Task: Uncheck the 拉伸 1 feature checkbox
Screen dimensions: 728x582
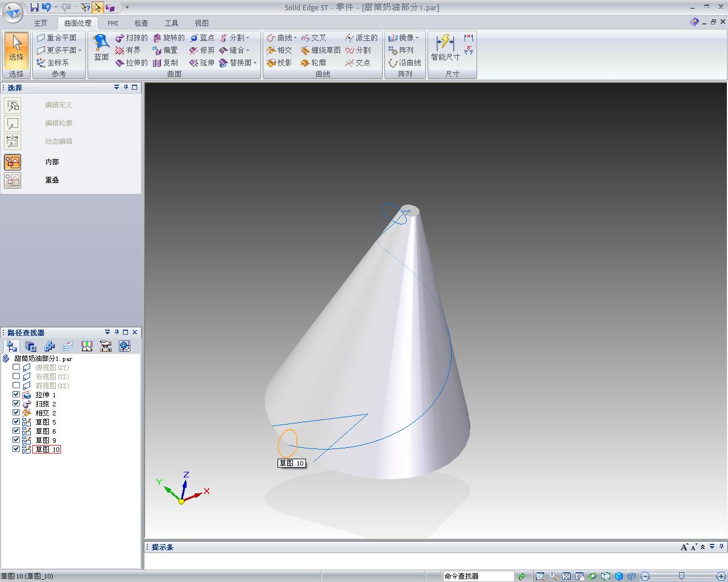Action: pos(16,394)
